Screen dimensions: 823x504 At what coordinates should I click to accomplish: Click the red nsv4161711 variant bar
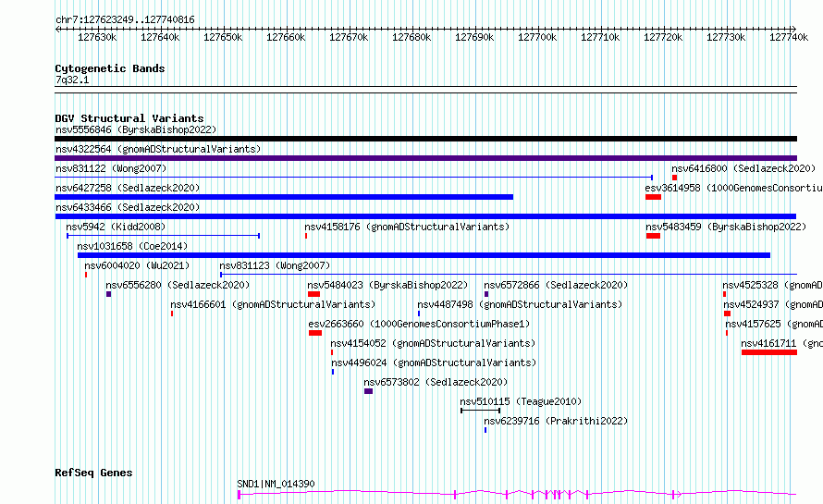tap(769, 352)
